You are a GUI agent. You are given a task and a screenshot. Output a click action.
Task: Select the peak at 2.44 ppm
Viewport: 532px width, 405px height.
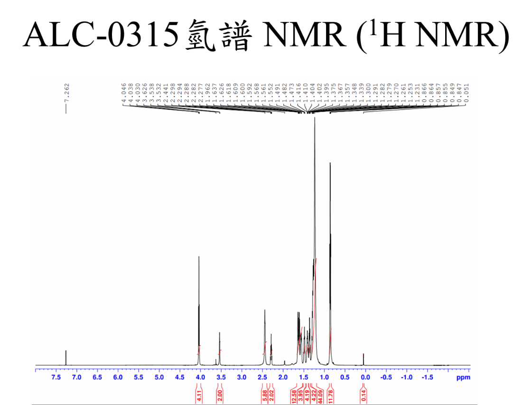[265, 332]
